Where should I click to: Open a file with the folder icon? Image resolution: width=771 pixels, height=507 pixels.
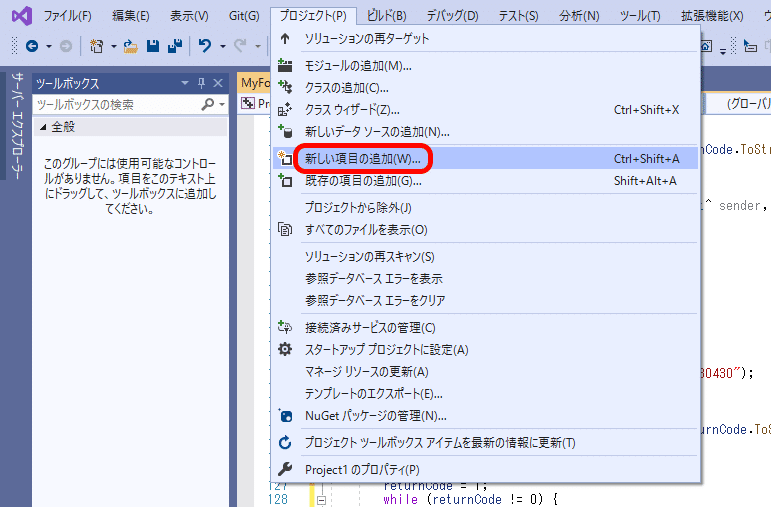point(130,46)
